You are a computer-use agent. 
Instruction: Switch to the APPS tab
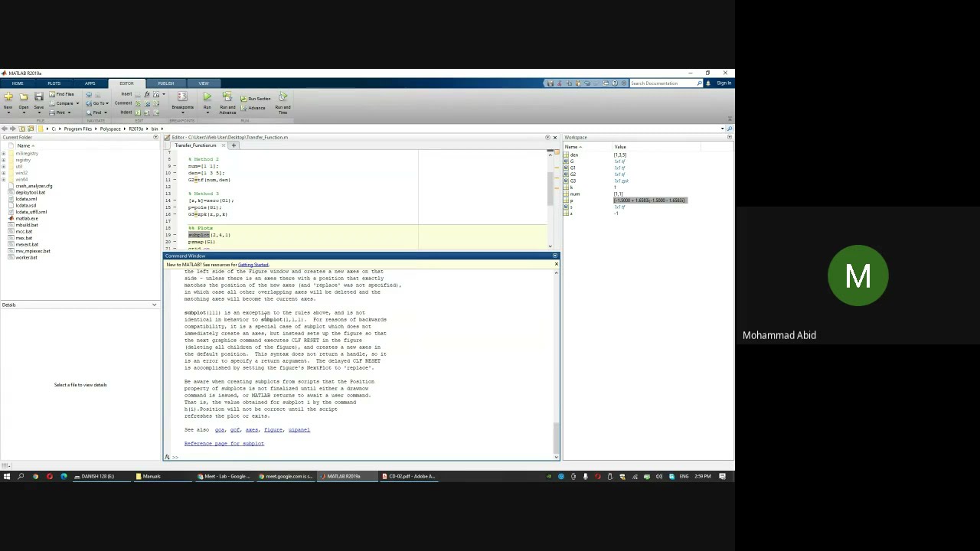click(x=90, y=83)
